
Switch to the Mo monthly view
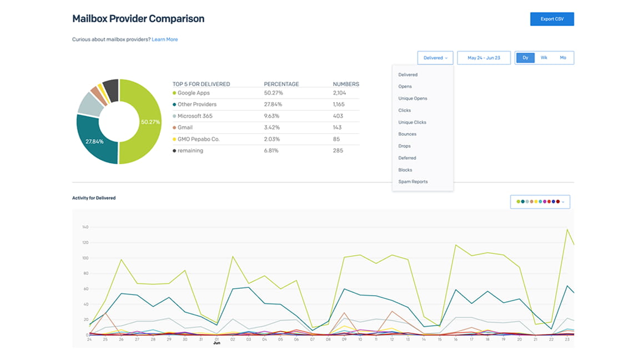tap(563, 58)
